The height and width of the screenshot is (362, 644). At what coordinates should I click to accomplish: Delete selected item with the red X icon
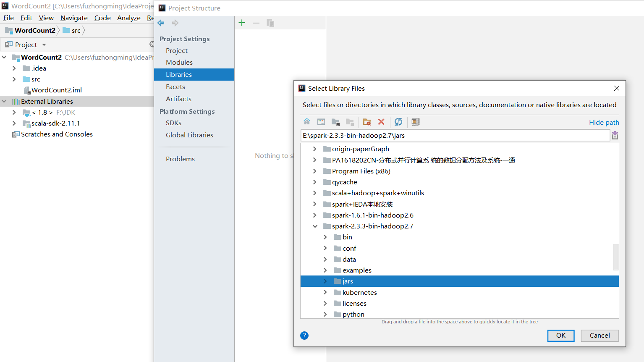tap(381, 122)
